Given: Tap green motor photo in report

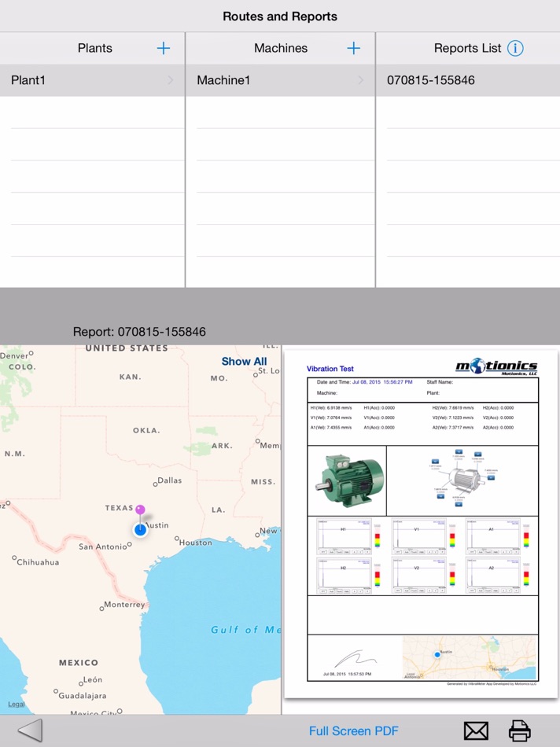Looking at the screenshot, I should tap(349, 480).
